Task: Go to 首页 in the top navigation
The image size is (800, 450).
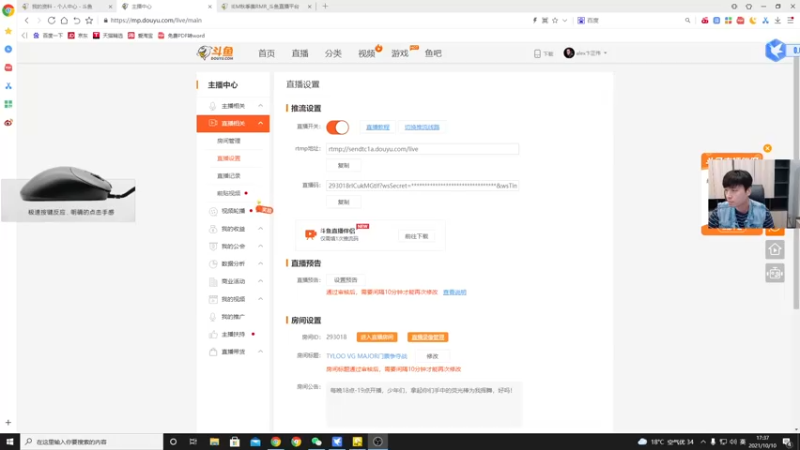Action: (266, 53)
